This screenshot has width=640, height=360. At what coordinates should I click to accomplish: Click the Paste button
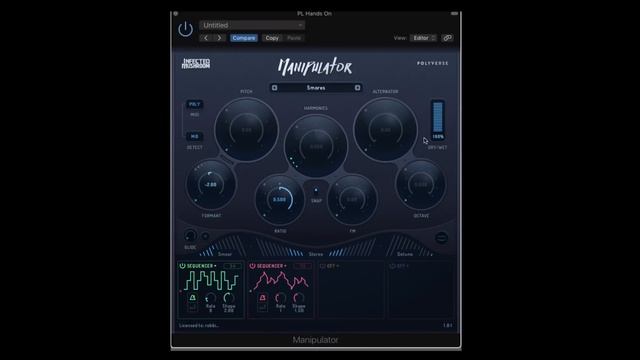click(294, 38)
